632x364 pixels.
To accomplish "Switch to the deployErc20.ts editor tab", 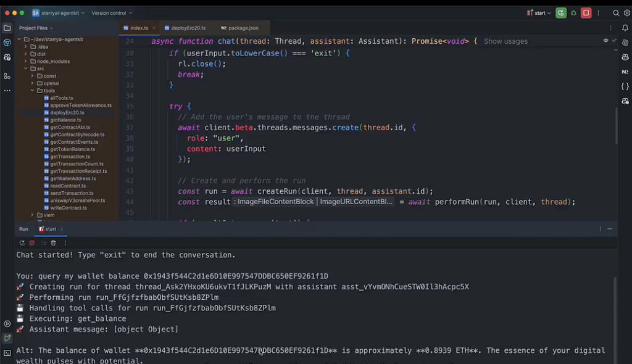I will (x=185, y=28).
